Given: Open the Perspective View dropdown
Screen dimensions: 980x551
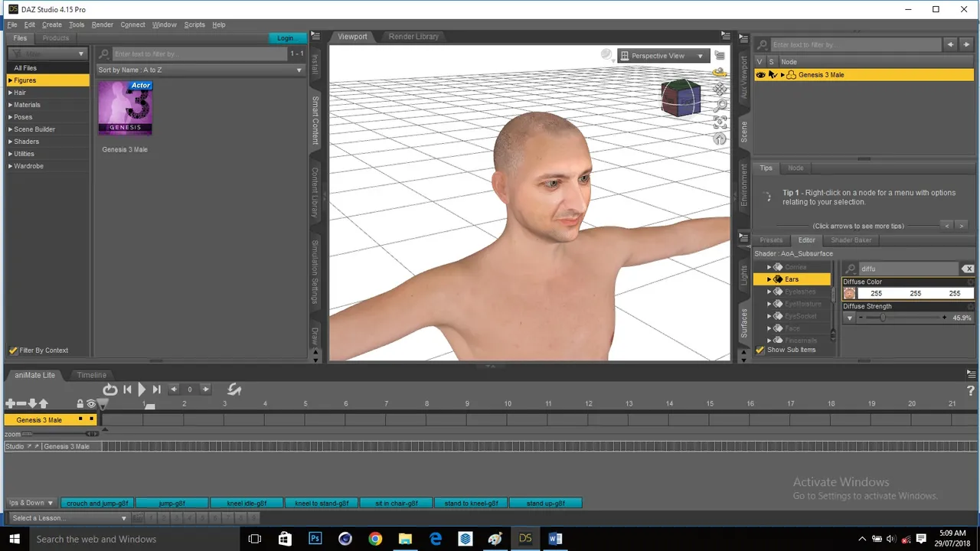Looking at the screenshot, I should click(662, 56).
